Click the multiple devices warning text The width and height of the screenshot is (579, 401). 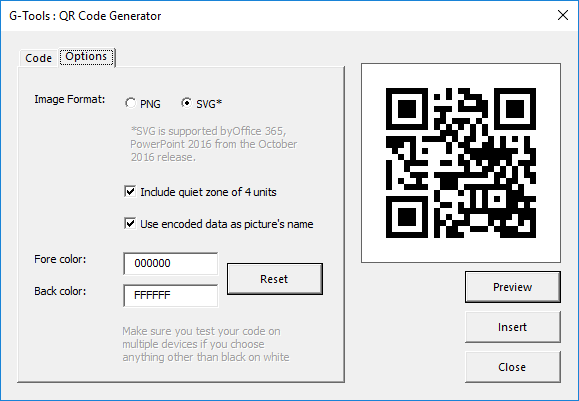point(206,344)
